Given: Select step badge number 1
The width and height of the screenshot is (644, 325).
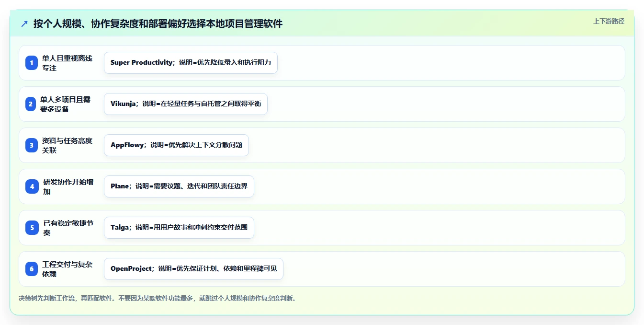Looking at the screenshot, I should click(x=32, y=63).
